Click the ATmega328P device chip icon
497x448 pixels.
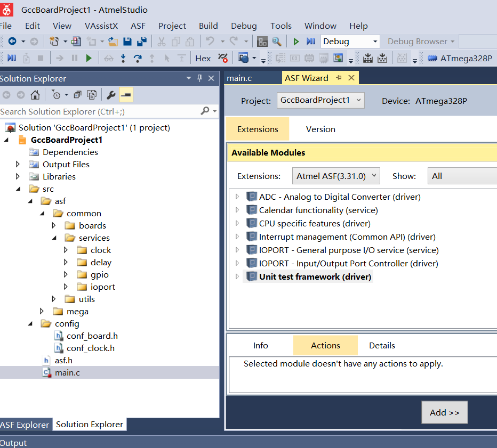pos(432,58)
